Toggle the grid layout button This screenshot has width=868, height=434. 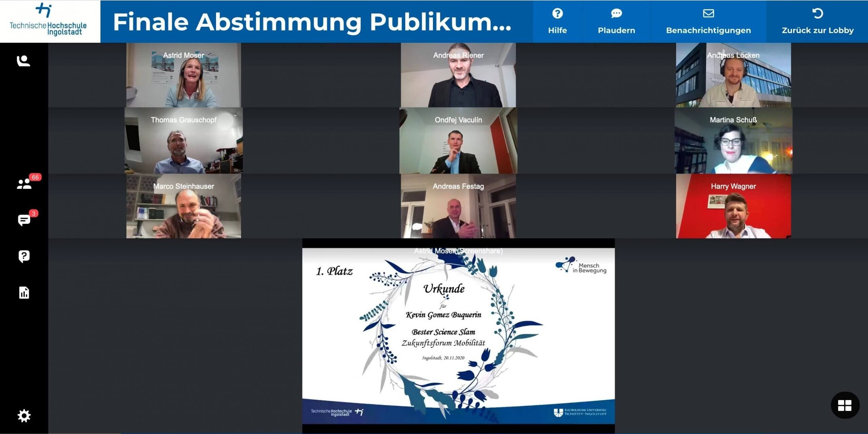click(845, 405)
